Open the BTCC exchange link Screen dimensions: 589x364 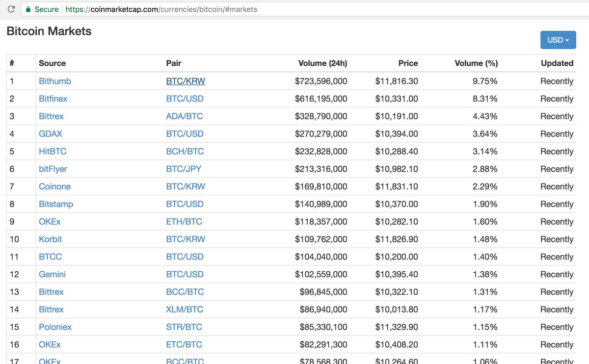(51, 257)
